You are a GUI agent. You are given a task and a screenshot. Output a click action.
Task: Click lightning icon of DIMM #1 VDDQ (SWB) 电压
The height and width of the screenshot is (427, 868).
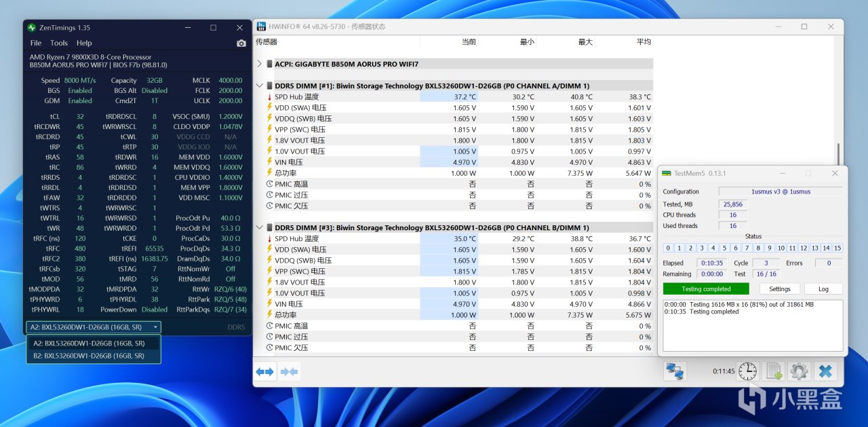269,119
